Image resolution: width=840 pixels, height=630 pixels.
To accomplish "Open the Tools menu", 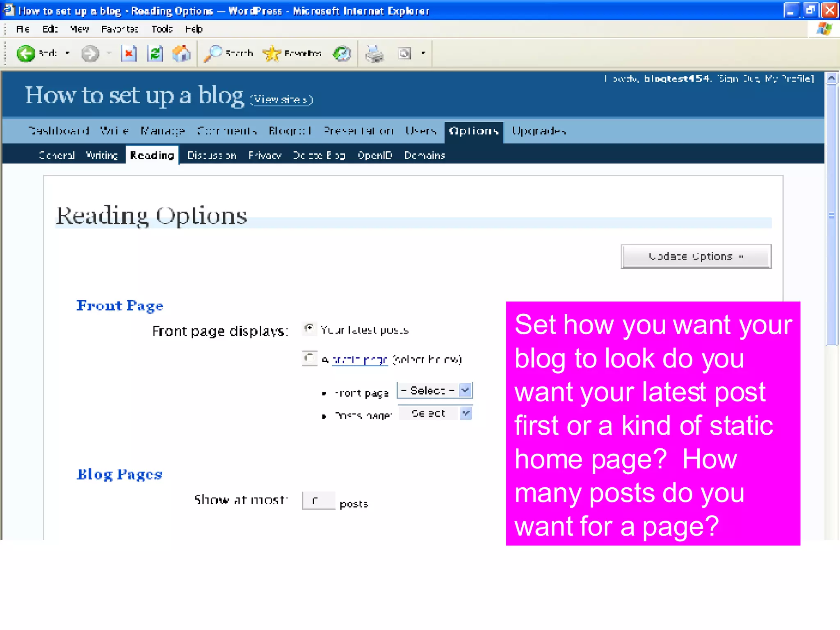I will click(x=162, y=29).
